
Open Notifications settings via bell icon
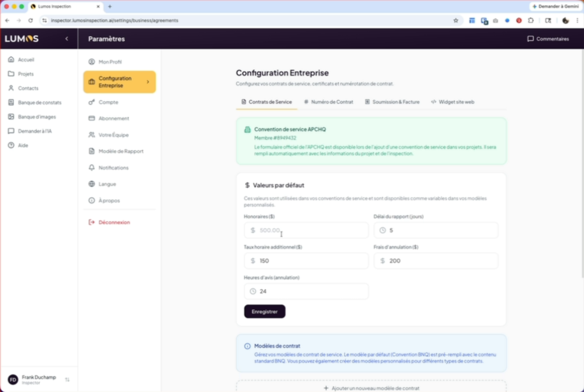tap(92, 168)
